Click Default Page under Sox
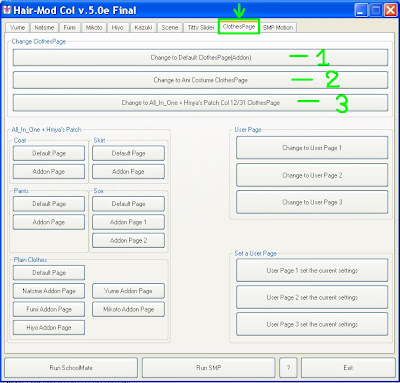 [x=128, y=204]
